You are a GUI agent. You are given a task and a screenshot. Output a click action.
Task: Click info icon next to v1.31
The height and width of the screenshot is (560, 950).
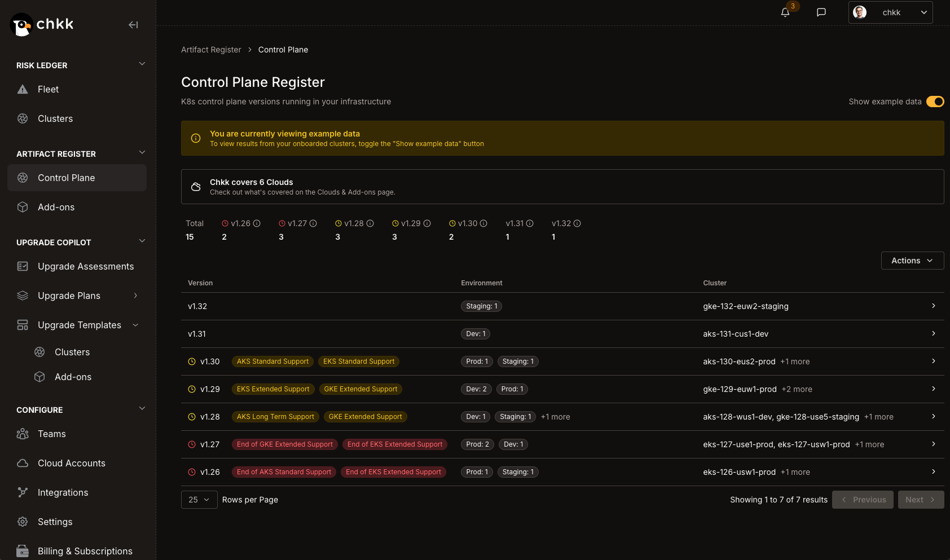(530, 223)
